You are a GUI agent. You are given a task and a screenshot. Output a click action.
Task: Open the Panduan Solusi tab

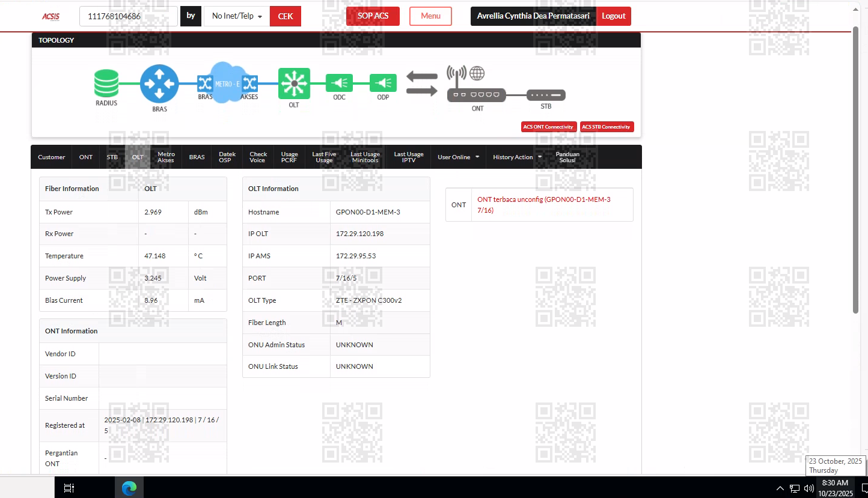pyautogui.click(x=567, y=157)
